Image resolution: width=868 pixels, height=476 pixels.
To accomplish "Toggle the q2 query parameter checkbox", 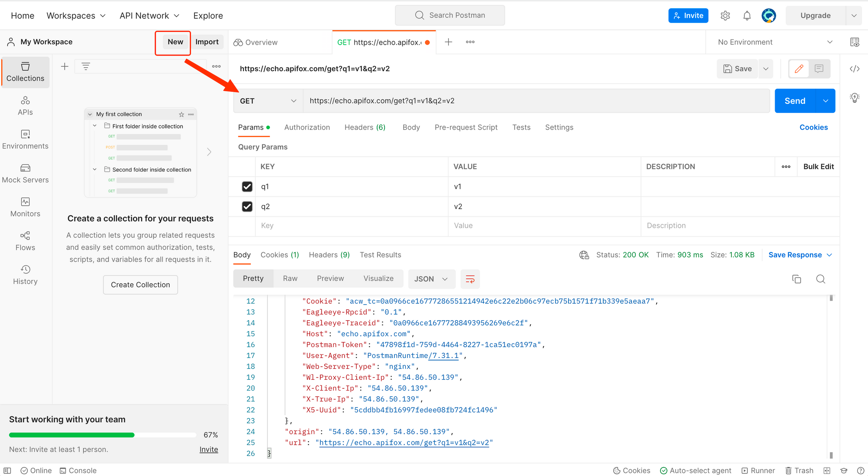I will click(247, 207).
